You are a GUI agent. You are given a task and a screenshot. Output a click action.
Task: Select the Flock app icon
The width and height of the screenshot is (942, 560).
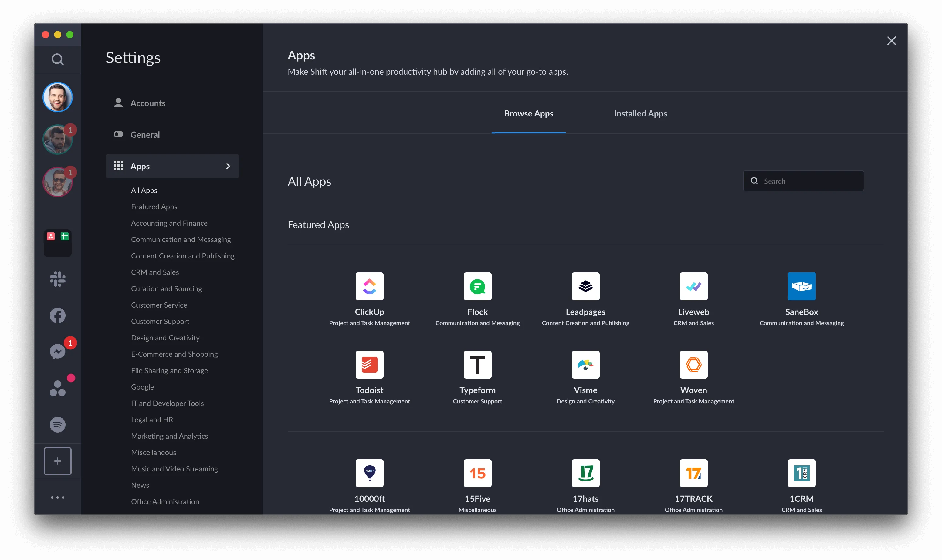pyautogui.click(x=477, y=286)
